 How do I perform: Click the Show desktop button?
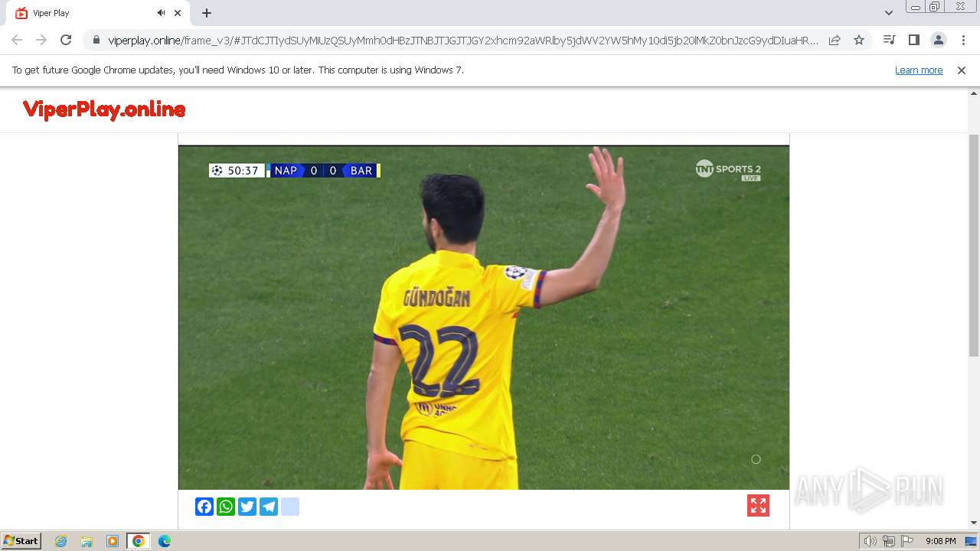pos(972,541)
